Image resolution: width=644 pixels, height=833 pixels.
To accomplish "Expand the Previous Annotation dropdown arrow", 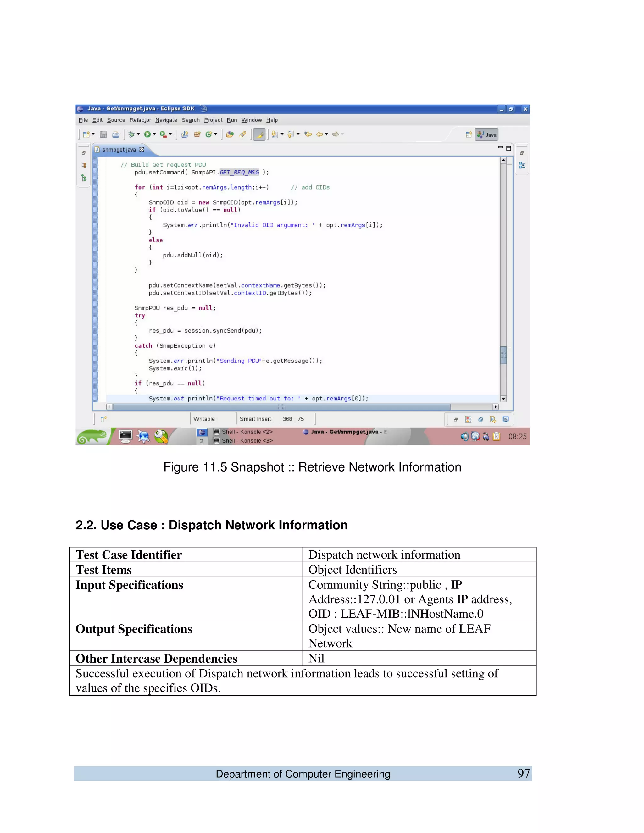I will pos(298,134).
